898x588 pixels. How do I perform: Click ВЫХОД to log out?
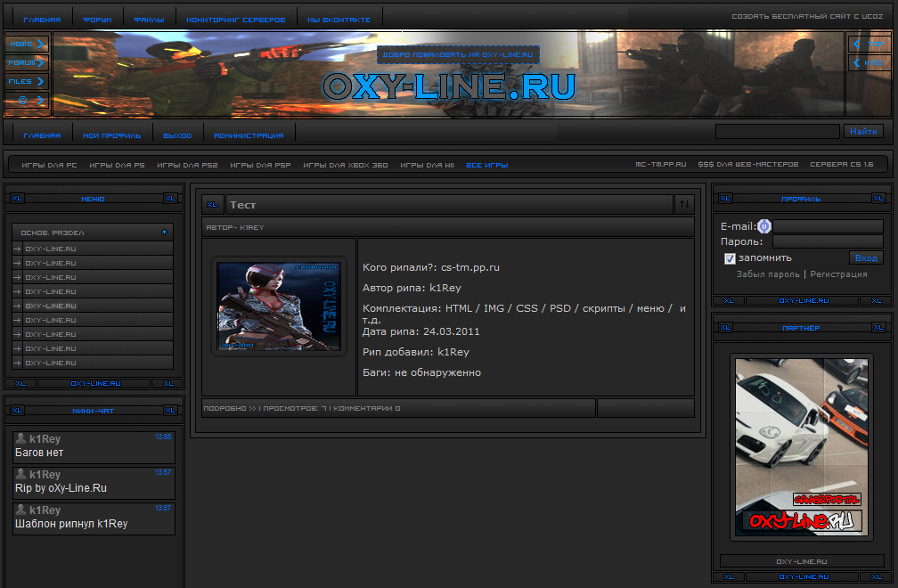177,135
